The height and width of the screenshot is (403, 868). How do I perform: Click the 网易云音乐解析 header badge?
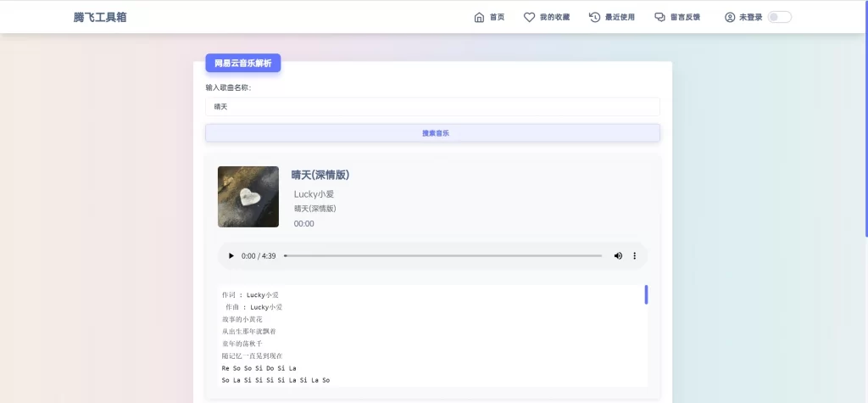click(x=242, y=64)
